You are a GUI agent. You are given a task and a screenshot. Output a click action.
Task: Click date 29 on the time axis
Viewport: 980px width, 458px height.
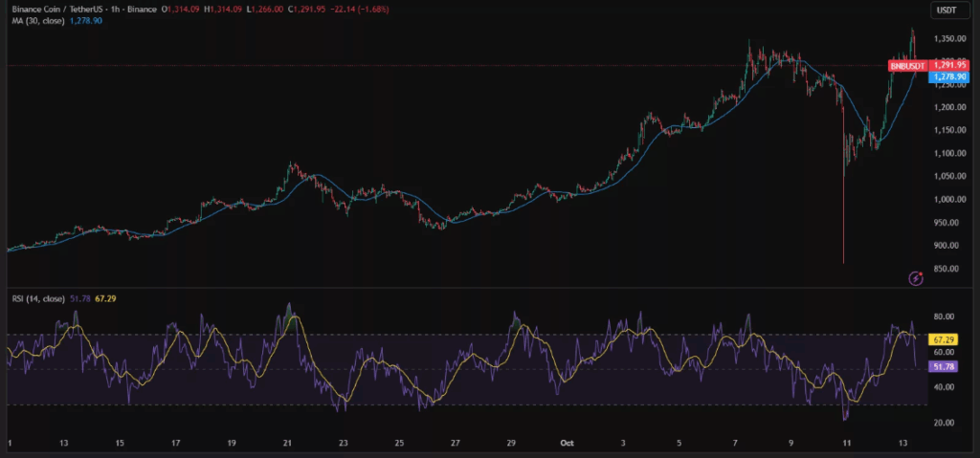512,444
